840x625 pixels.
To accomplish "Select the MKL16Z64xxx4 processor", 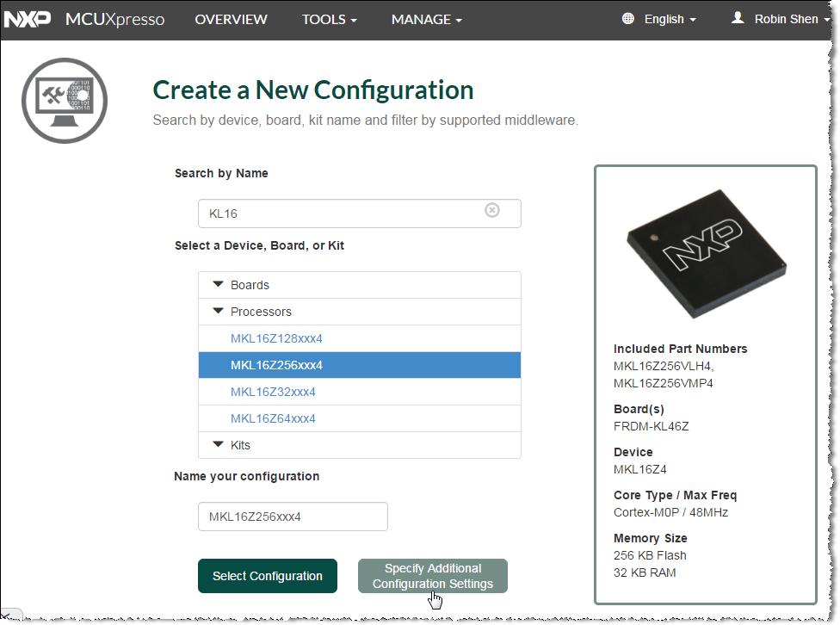I will point(273,418).
